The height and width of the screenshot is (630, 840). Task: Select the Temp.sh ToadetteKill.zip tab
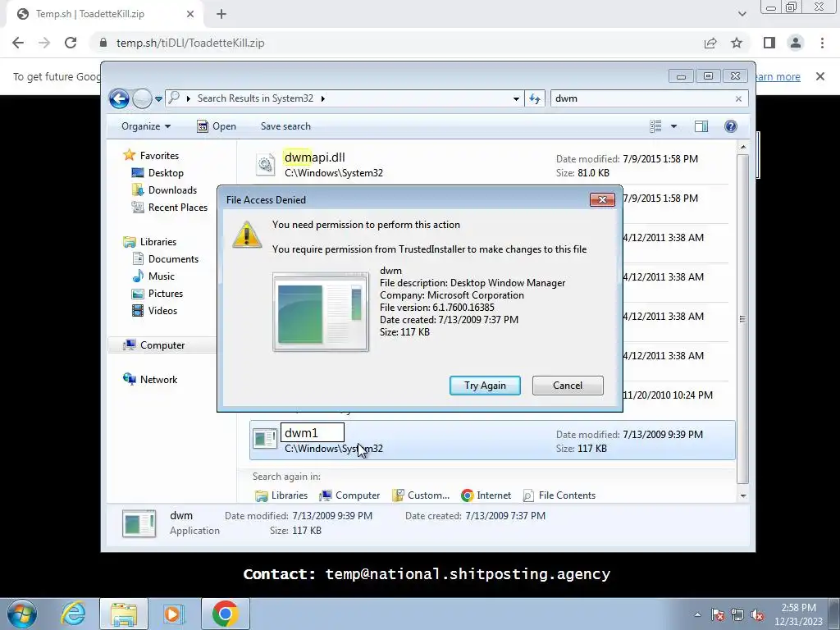point(105,14)
